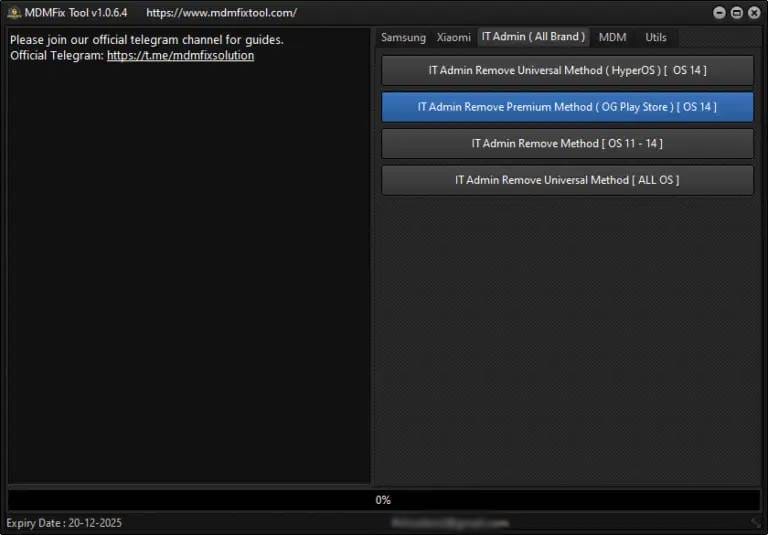
Task: Click the Expiry Date label in status bar
Action: [x=65, y=523]
